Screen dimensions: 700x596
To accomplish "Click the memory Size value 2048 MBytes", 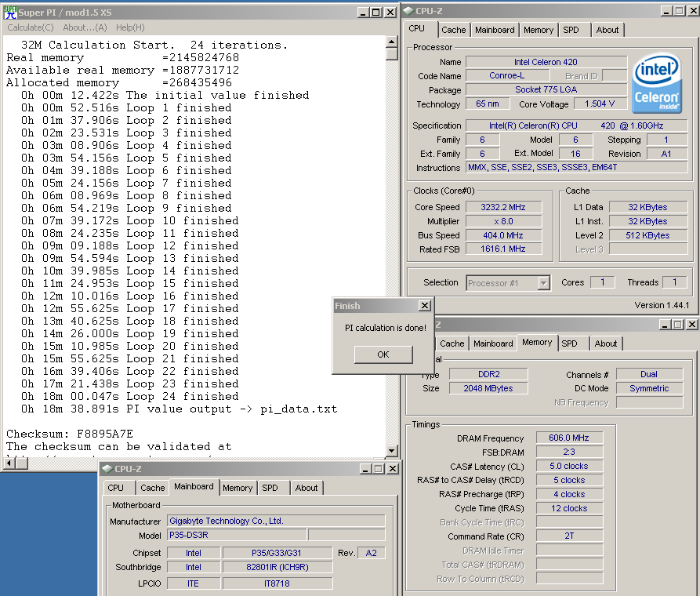I will pyautogui.click(x=488, y=388).
